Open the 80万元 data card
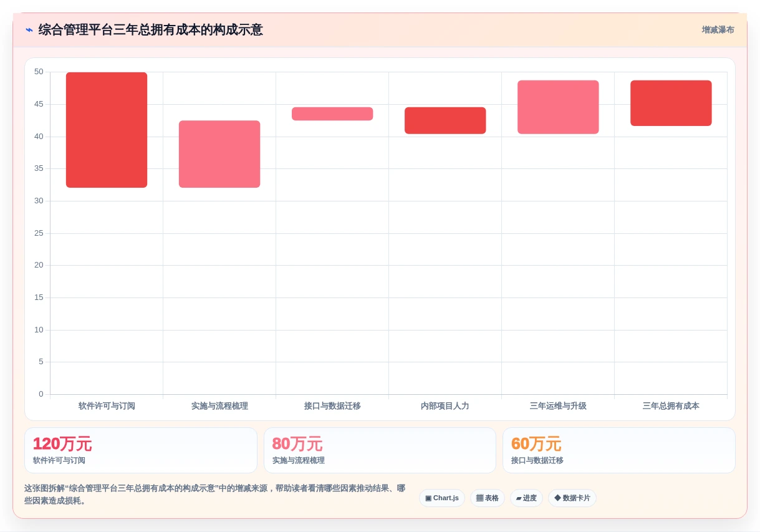The image size is (760, 532). click(x=380, y=450)
